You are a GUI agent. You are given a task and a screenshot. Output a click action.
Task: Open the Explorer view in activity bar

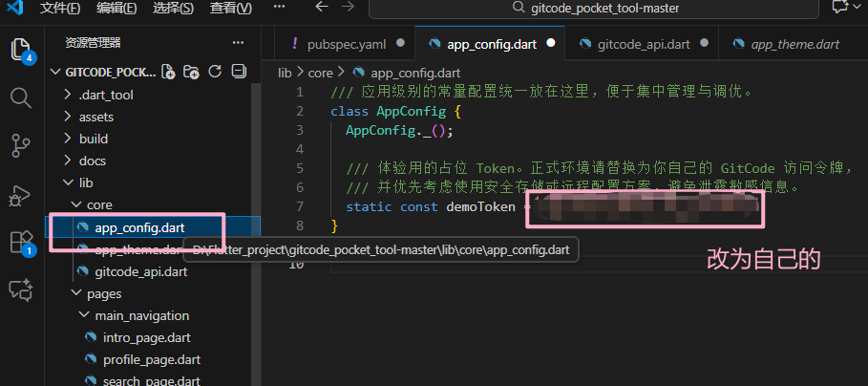(20, 49)
